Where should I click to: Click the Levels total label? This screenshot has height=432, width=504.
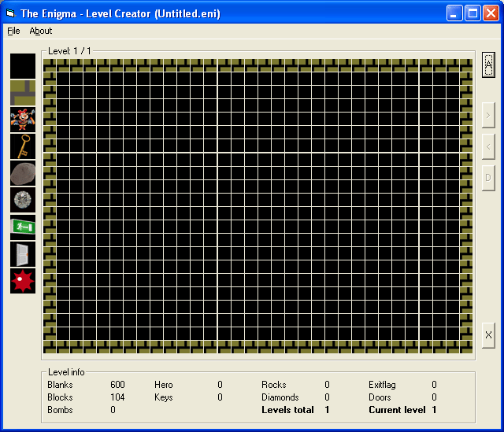pyautogui.click(x=287, y=410)
